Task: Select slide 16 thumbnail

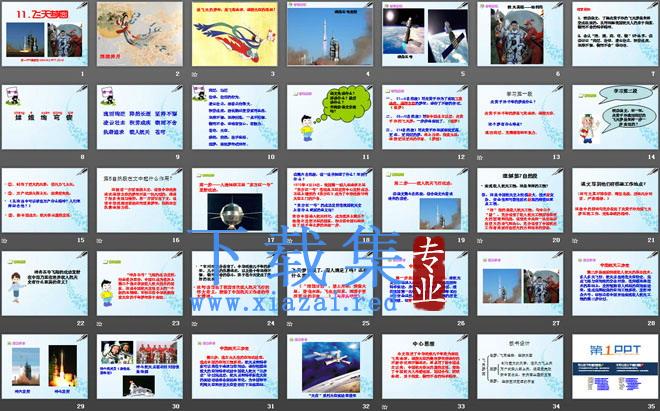Action: coord(140,200)
